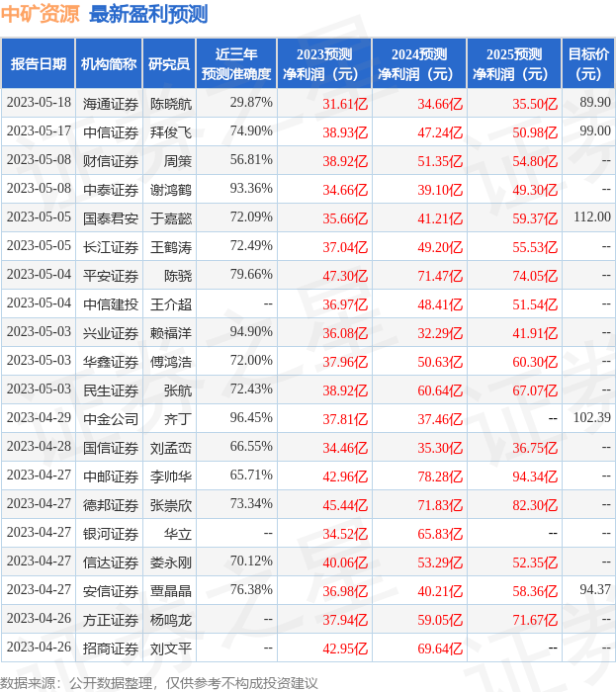Click the 2023预测净利润 column header
The height and width of the screenshot is (692, 616).
(x=324, y=63)
